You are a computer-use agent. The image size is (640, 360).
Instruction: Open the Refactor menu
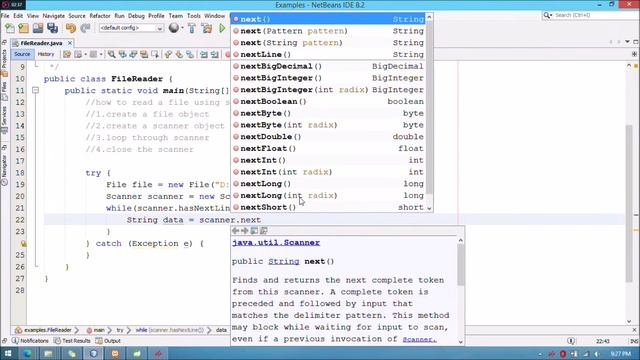100,16
